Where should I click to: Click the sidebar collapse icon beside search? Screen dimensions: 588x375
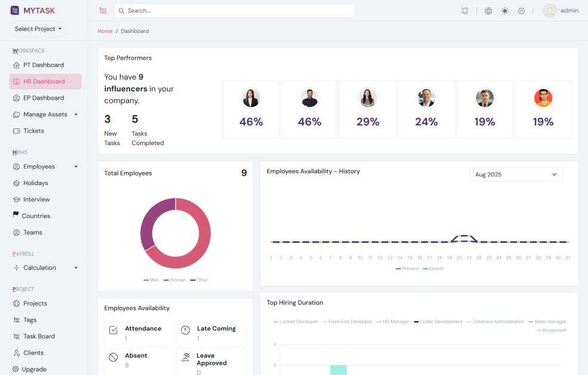point(103,11)
